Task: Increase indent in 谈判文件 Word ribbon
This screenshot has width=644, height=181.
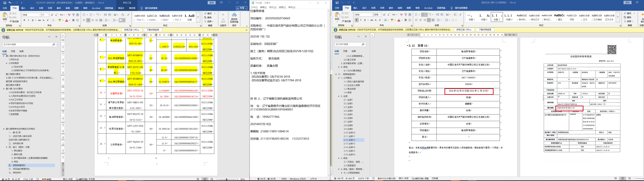Action: 109,15
